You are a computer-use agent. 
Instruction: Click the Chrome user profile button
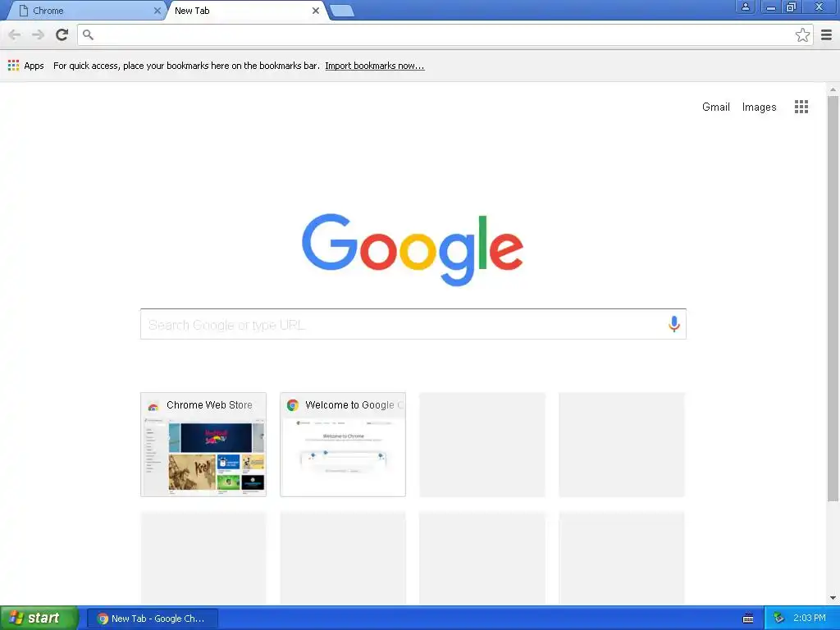[745, 7]
